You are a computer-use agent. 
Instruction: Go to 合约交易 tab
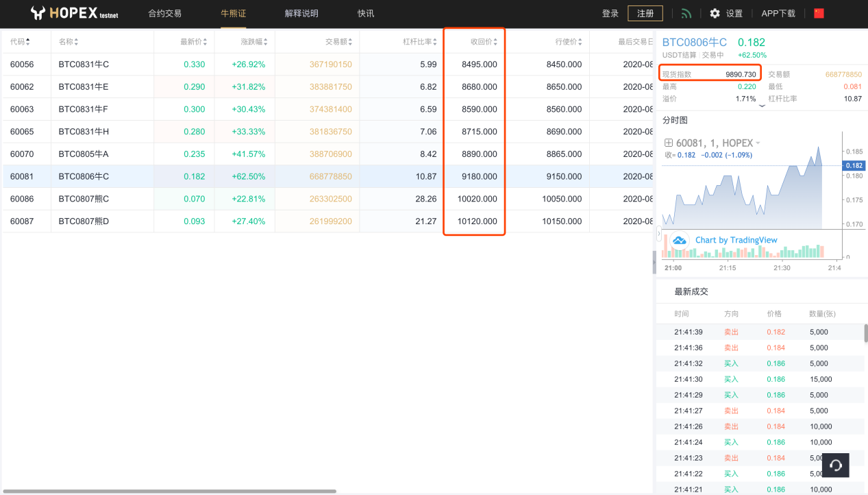pyautogui.click(x=164, y=14)
